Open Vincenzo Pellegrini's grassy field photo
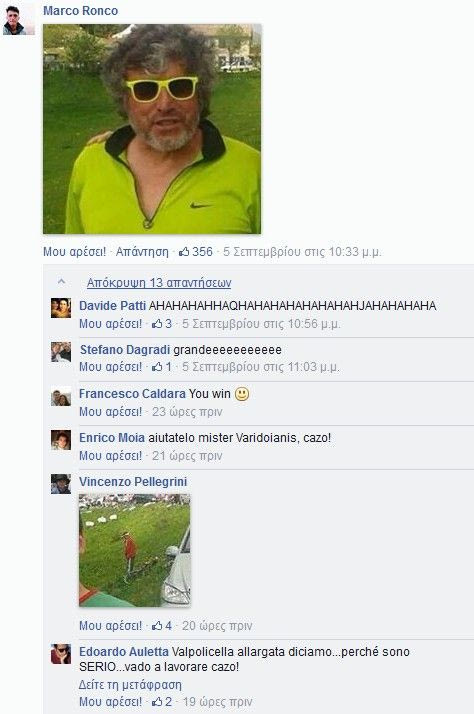The height and width of the screenshot is (714, 474). point(135,550)
